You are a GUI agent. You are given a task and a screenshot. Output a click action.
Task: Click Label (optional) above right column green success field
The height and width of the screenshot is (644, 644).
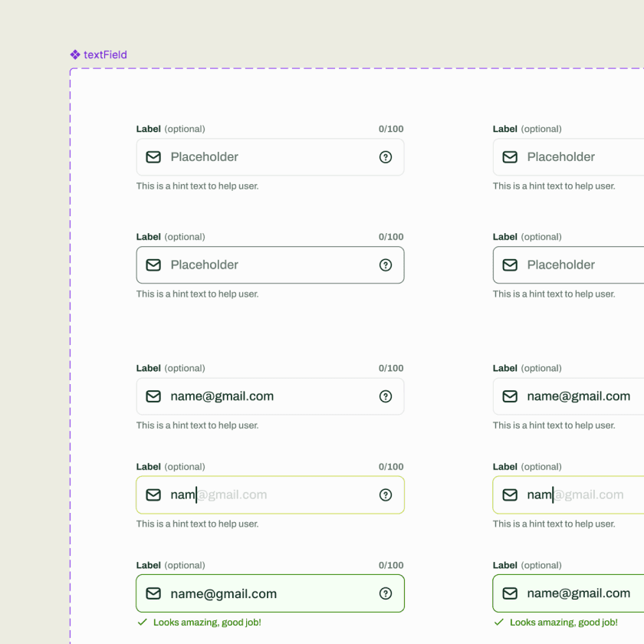tap(527, 566)
